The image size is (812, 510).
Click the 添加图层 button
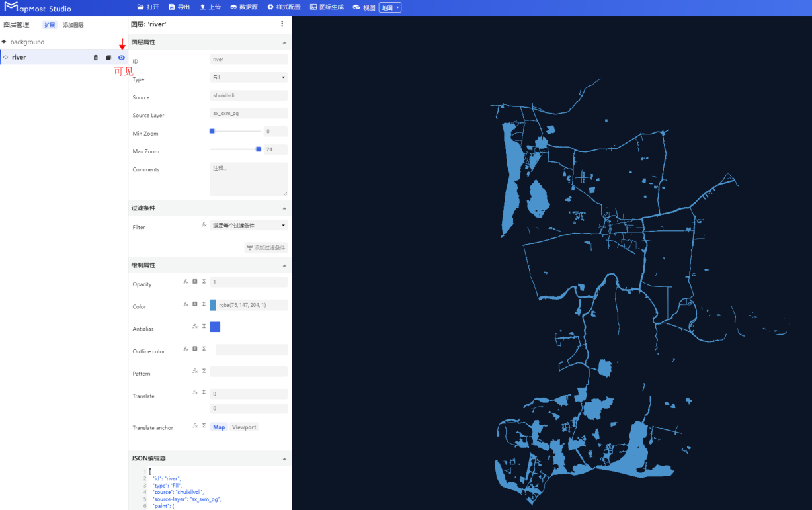coord(73,25)
